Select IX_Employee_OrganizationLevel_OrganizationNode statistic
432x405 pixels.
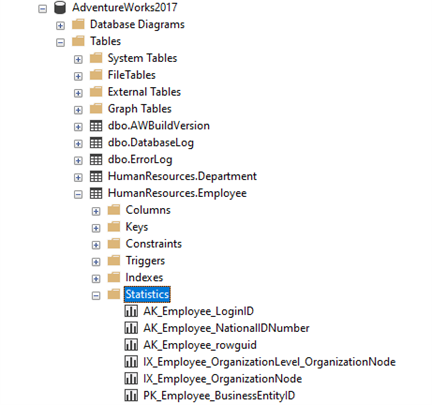(269, 362)
